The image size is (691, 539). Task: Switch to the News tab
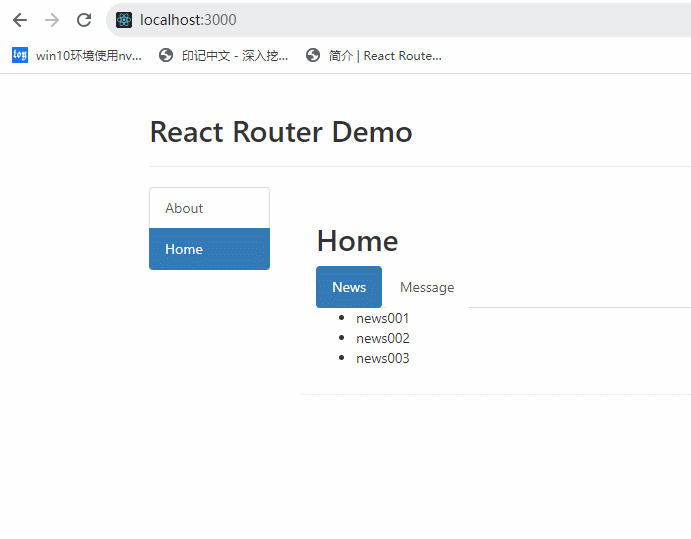pos(349,287)
